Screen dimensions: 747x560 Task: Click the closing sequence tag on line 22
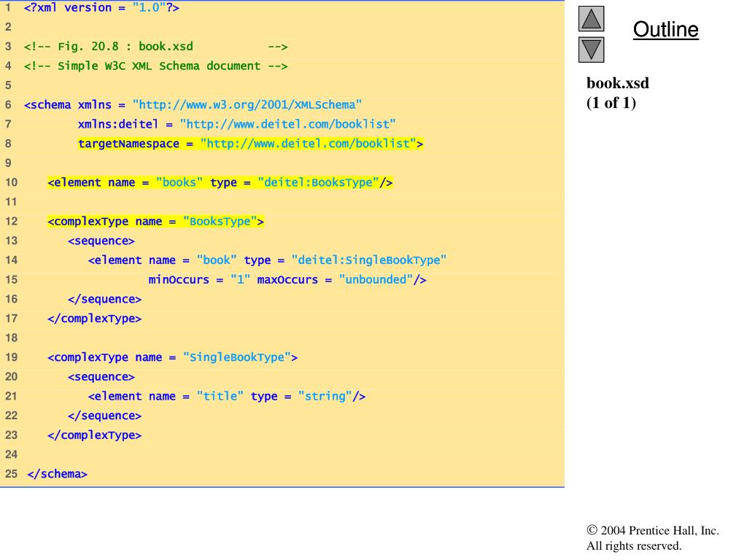104,416
